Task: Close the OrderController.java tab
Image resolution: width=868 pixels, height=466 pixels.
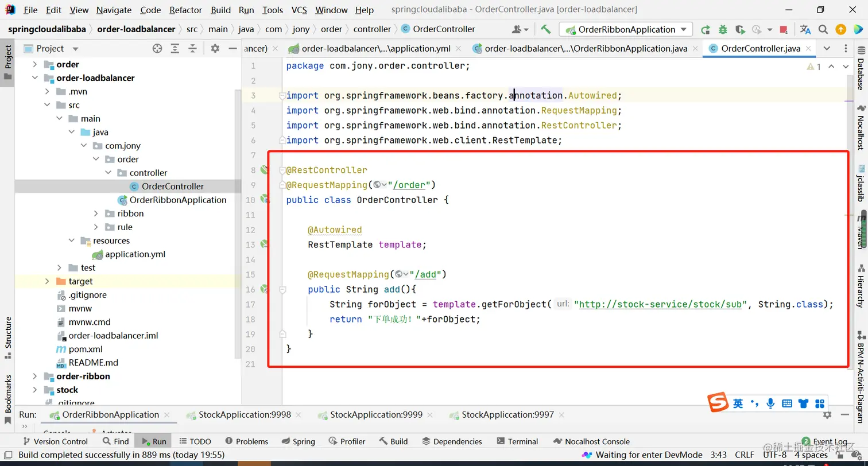Action: pyautogui.click(x=808, y=48)
